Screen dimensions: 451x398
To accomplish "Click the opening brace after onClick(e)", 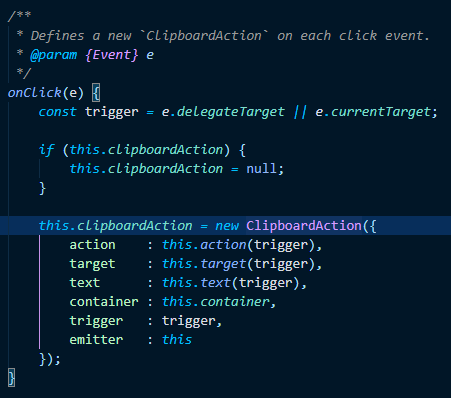I will tap(96, 93).
